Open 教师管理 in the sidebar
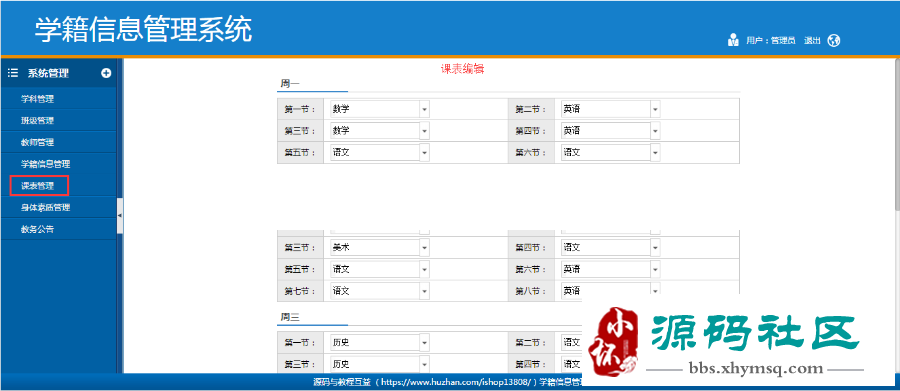 (37, 142)
